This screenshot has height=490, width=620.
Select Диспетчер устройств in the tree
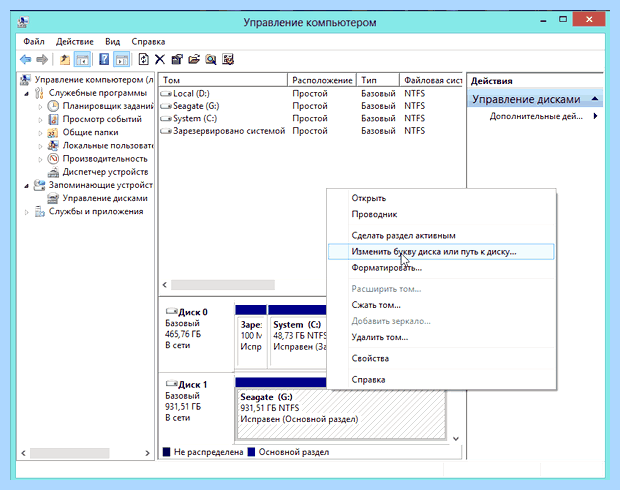point(105,172)
